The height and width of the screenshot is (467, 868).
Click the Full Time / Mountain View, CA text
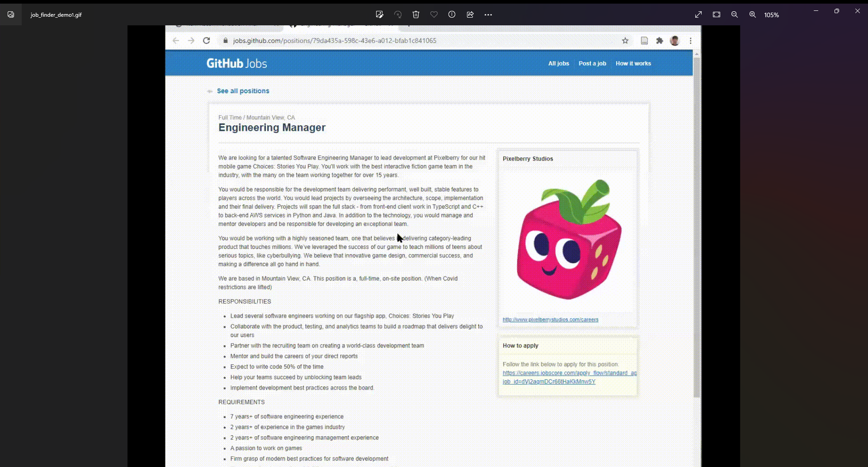(257, 118)
